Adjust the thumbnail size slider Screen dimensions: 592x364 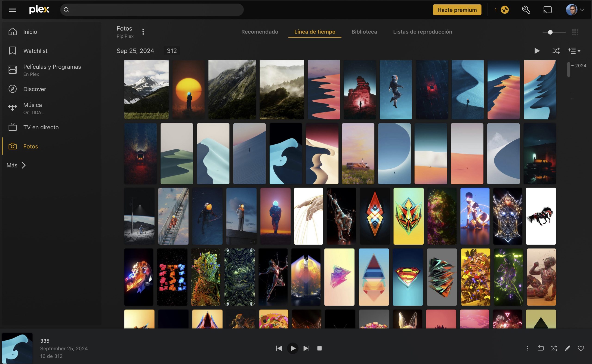[550, 32]
